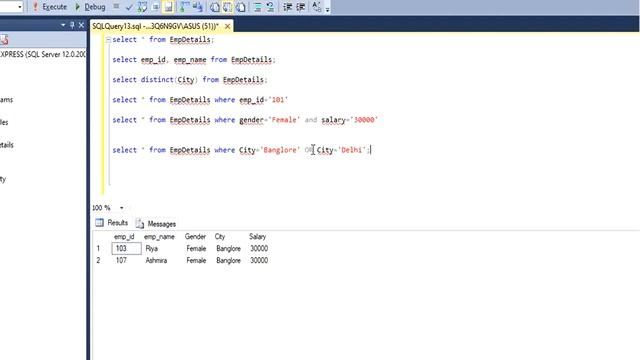The width and height of the screenshot is (640, 360).
Task: Select the Riya name cell
Action: click(x=152, y=248)
